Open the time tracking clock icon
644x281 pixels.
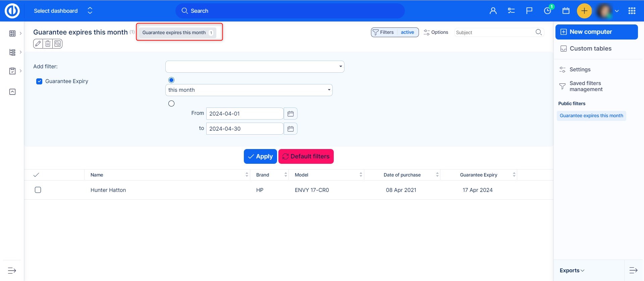[x=547, y=11]
